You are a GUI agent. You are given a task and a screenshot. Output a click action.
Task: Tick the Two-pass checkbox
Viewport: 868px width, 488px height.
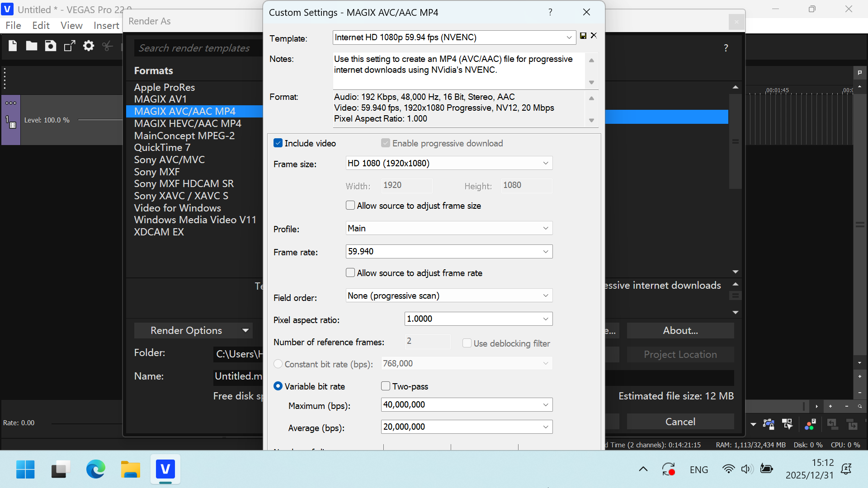click(386, 386)
